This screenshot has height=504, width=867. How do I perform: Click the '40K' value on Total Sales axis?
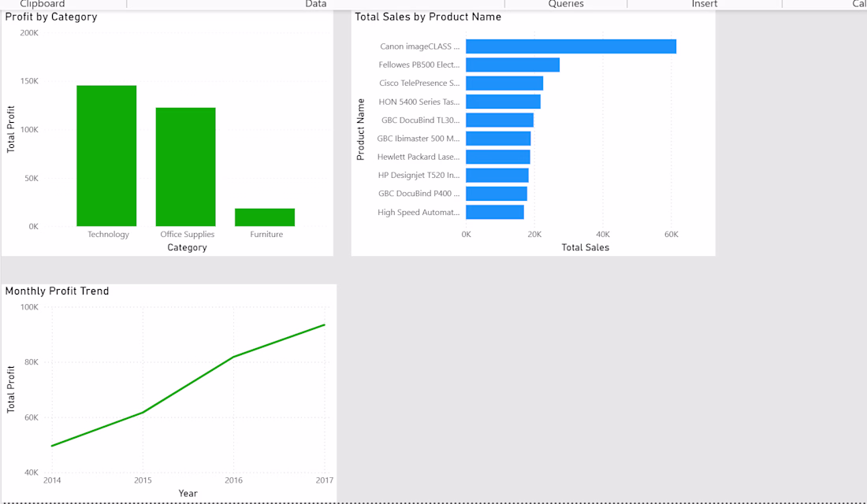pyautogui.click(x=603, y=235)
